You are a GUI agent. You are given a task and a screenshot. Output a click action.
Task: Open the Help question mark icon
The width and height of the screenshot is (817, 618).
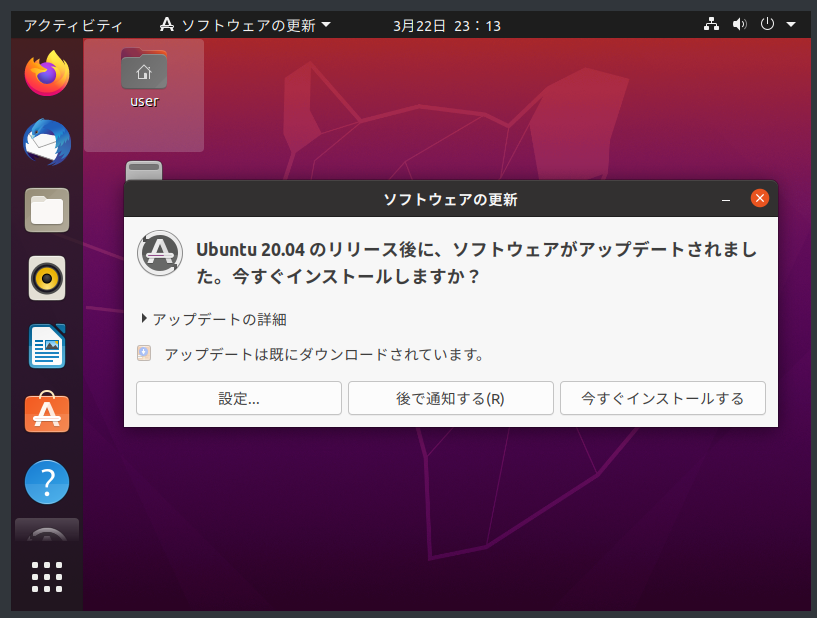click(47, 482)
